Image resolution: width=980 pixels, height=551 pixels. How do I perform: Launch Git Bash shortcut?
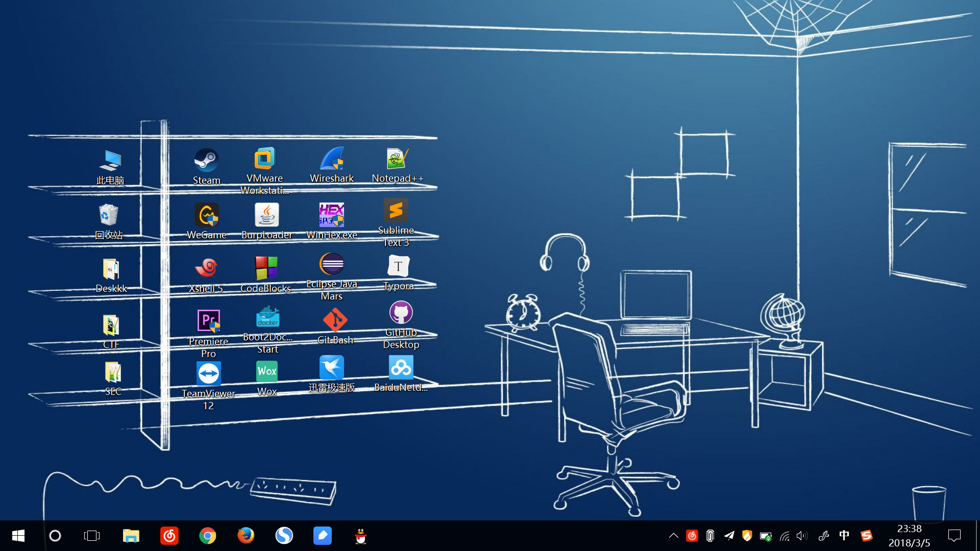pyautogui.click(x=335, y=327)
